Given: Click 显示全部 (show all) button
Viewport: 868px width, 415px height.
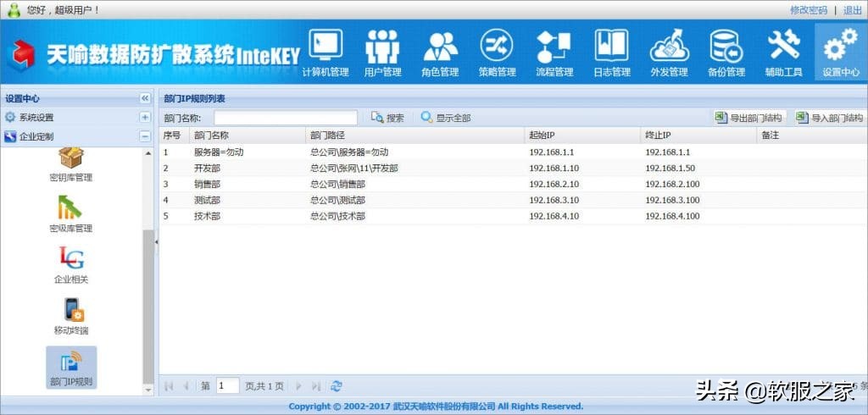Looking at the screenshot, I should coord(446,118).
